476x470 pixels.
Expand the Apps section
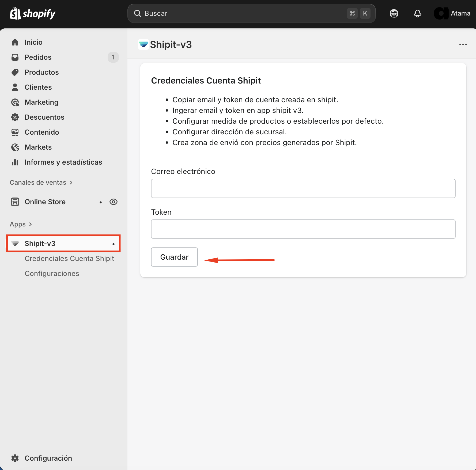21,224
